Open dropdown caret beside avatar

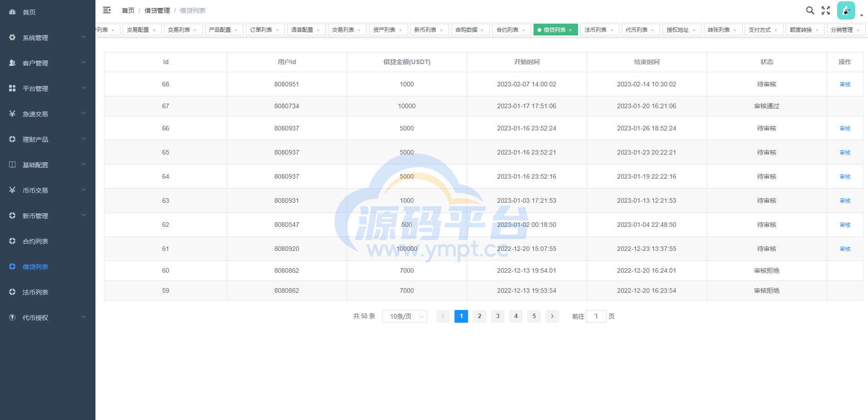(x=862, y=15)
